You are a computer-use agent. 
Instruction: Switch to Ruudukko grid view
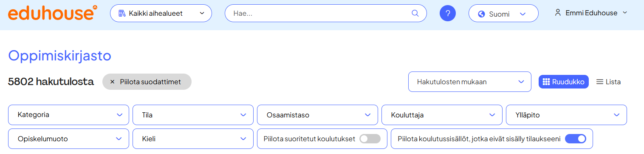click(x=564, y=82)
